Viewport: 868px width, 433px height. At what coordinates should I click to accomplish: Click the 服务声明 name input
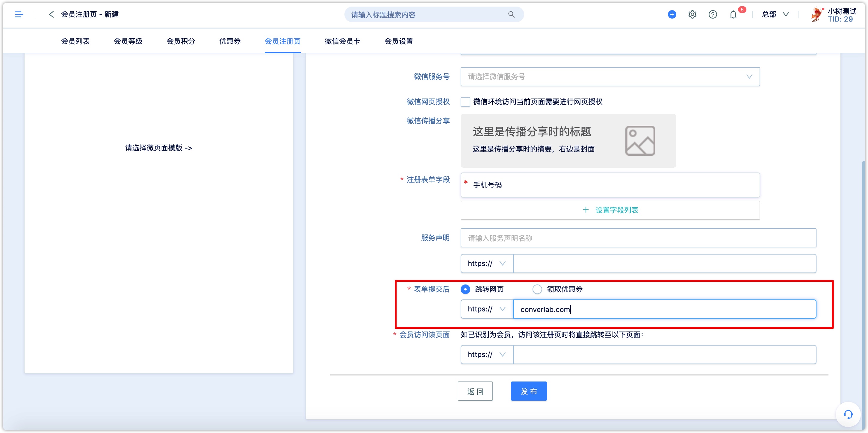(x=638, y=238)
